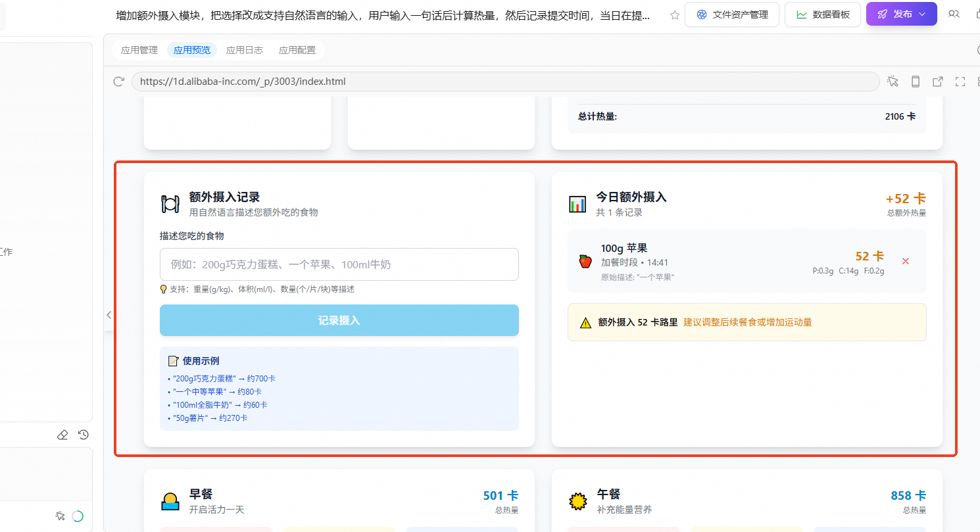This screenshot has height=532, width=980.
Task: Open the chat history clock icon
Action: click(x=84, y=435)
